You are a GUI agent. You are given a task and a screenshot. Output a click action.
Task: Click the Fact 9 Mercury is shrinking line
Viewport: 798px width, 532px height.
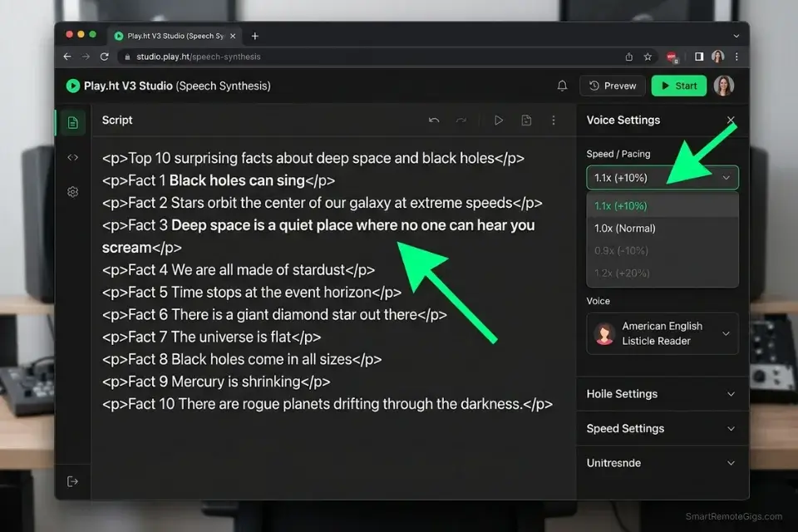point(216,382)
